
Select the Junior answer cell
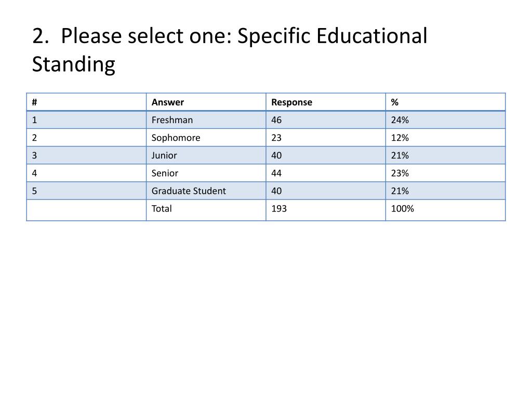(206, 155)
